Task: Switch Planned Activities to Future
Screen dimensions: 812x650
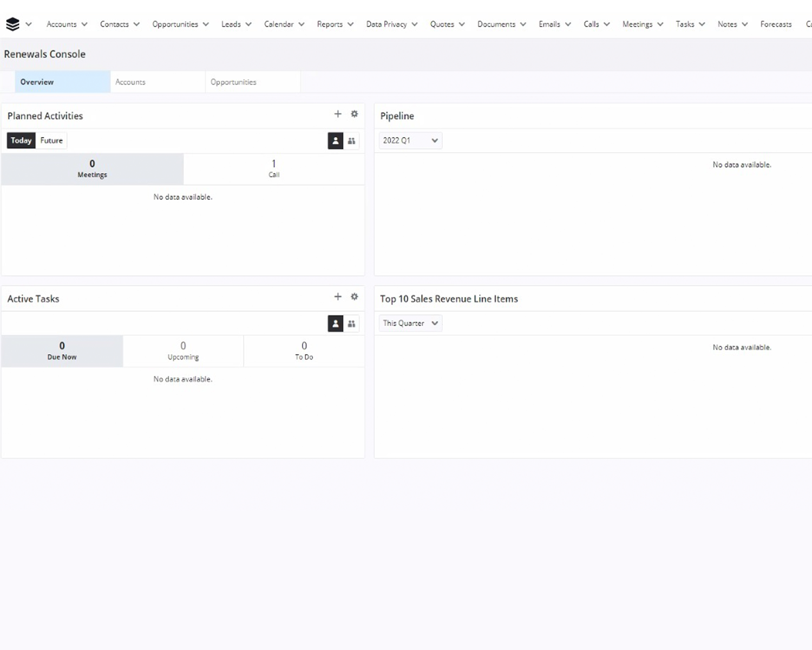Action: coord(51,140)
